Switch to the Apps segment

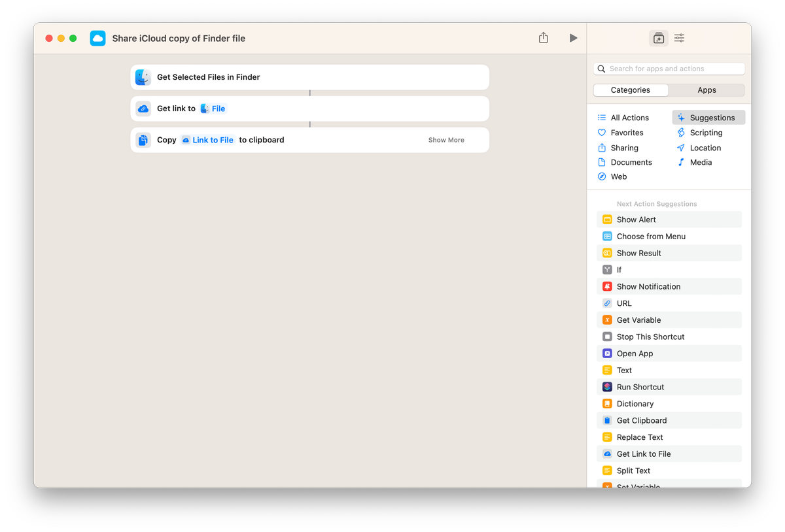click(x=706, y=90)
